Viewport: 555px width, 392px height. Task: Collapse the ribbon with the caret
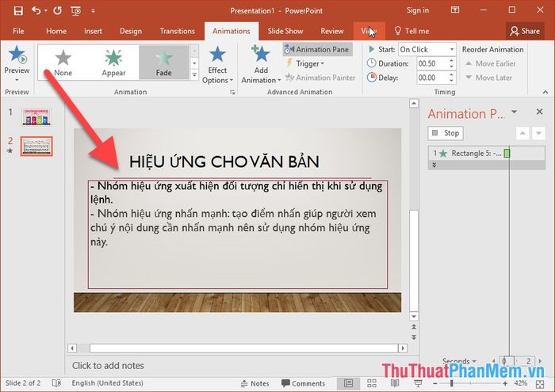pyautogui.click(x=545, y=92)
